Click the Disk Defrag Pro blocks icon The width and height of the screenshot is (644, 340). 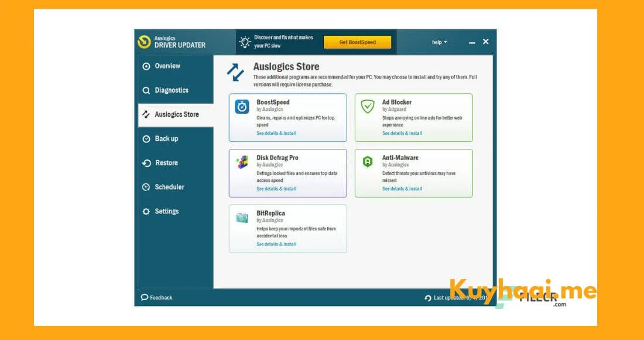click(242, 162)
